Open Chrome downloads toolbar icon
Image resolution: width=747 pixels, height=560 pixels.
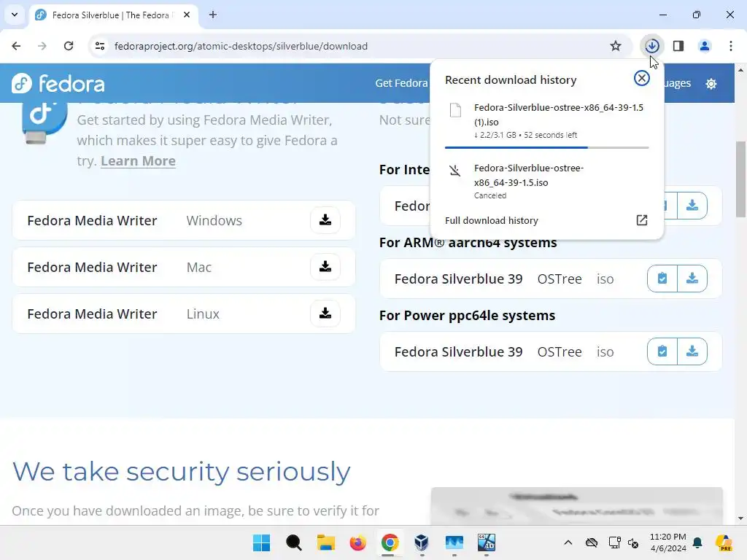[651, 46]
